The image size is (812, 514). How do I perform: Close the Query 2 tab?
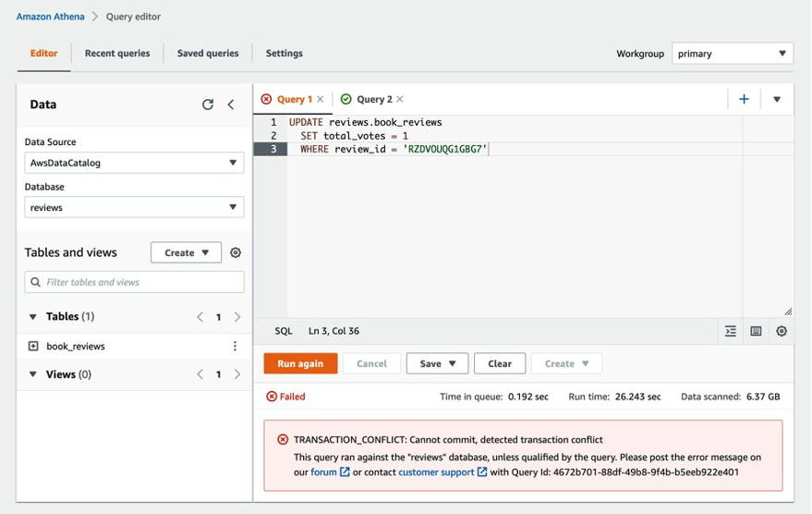coord(400,99)
